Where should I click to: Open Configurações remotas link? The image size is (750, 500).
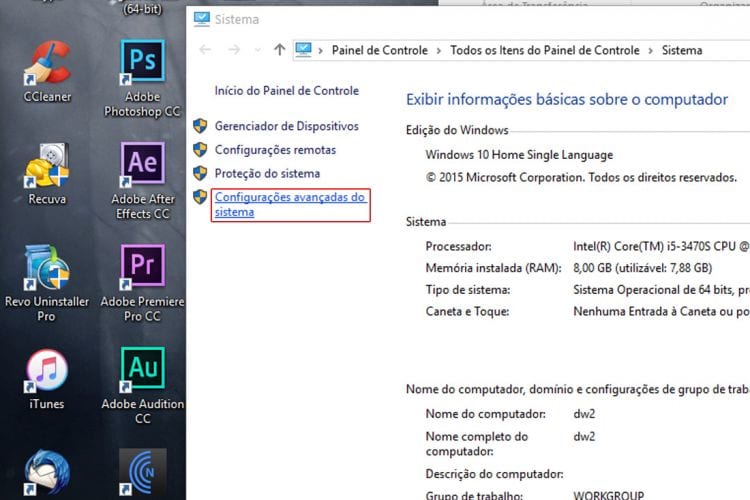point(275,150)
